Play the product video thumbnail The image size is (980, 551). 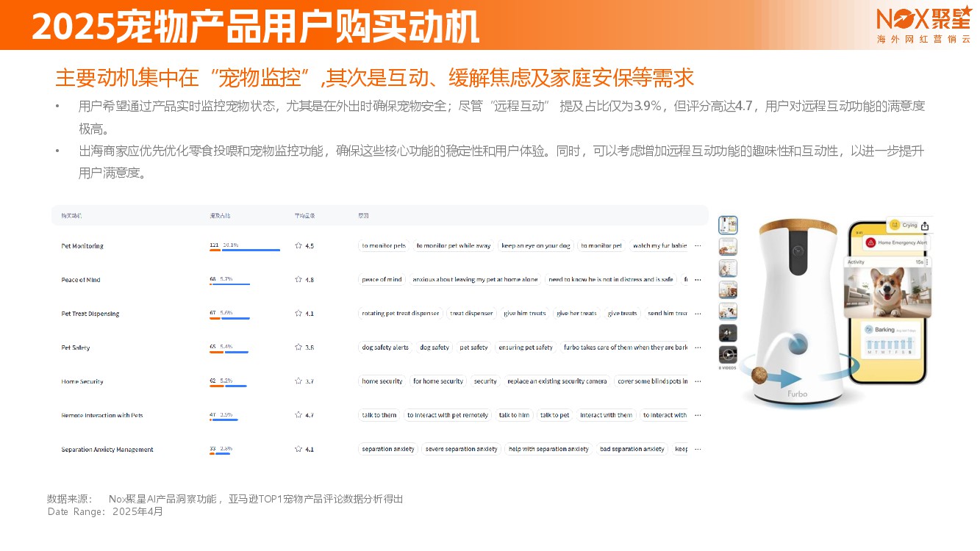728,355
